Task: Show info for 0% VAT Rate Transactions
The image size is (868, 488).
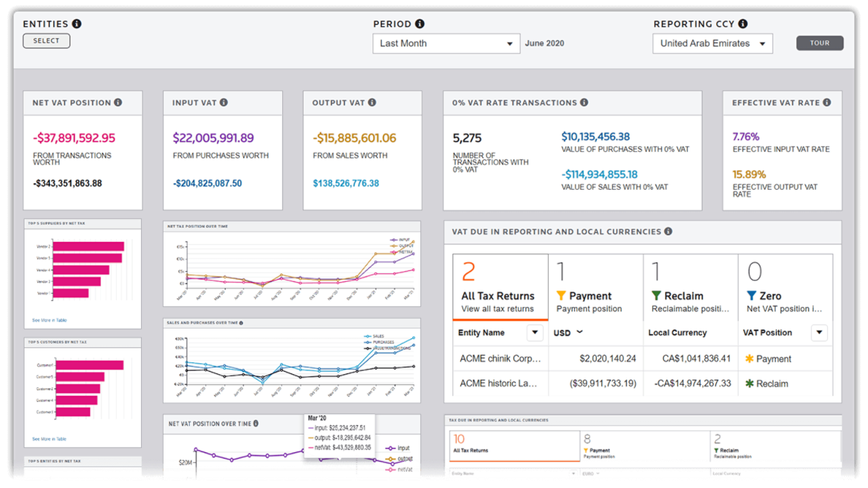Action: click(584, 102)
